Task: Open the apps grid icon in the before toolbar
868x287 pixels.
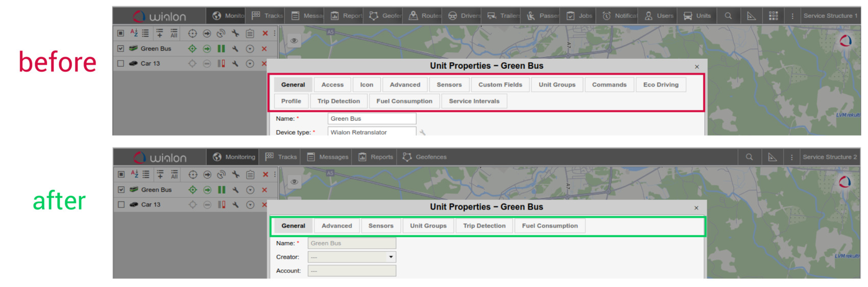Action: click(774, 16)
